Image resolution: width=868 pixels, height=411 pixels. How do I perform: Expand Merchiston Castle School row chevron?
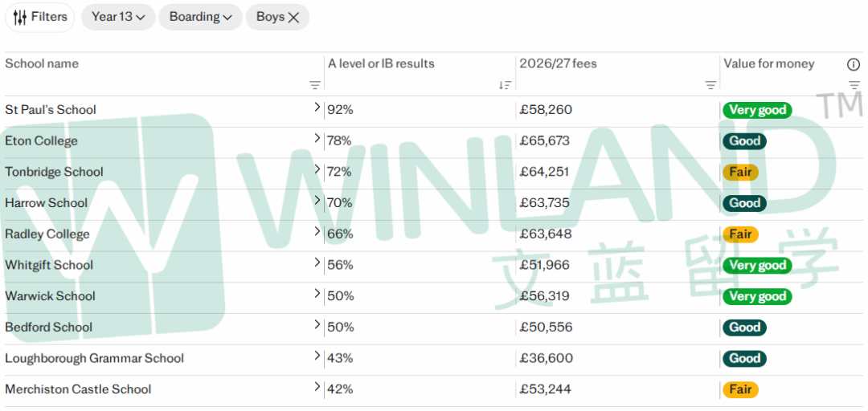click(317, 387)
